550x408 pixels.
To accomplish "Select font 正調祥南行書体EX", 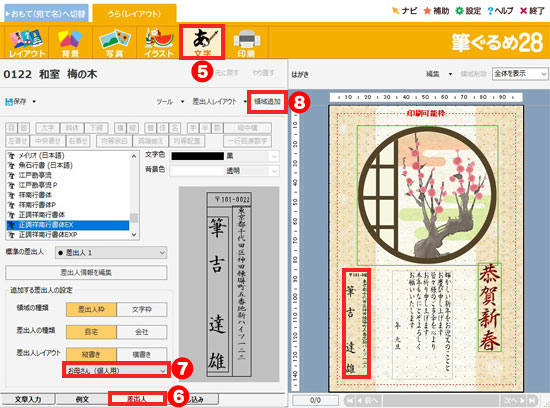I will click(x=68, y=225).
